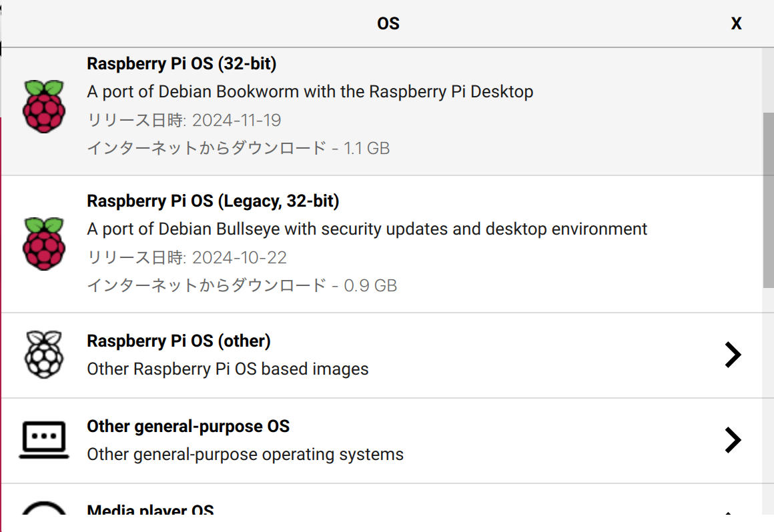Click the laptop icon for Other general-purpose OS

click(x=44, y=440)
